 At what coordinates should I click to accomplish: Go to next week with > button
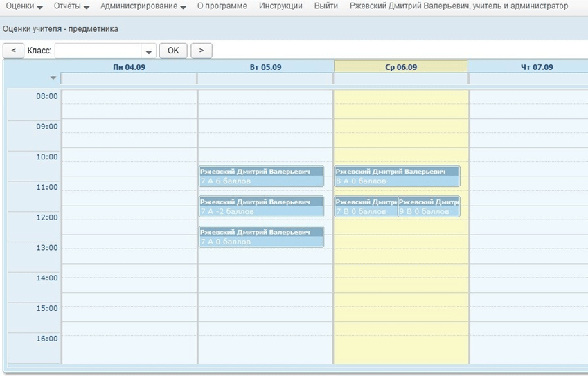(202, 51)
